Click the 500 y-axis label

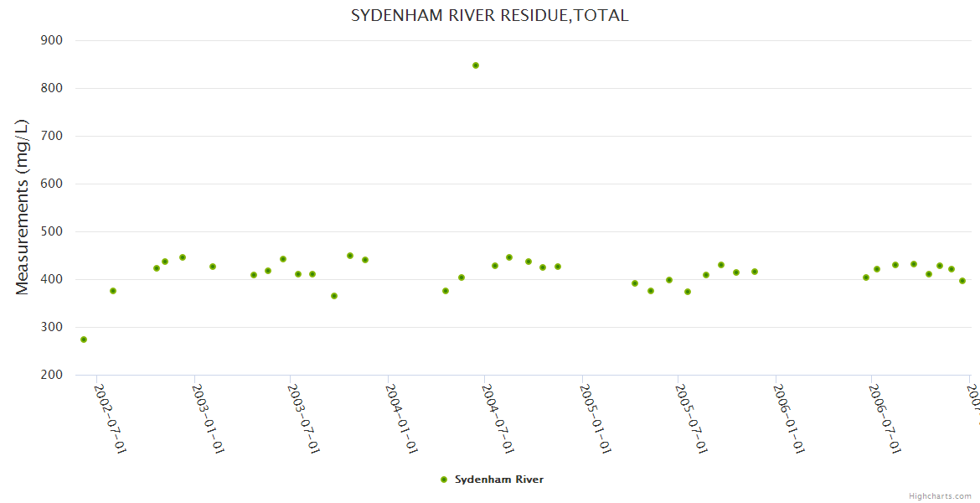[52, 231]
